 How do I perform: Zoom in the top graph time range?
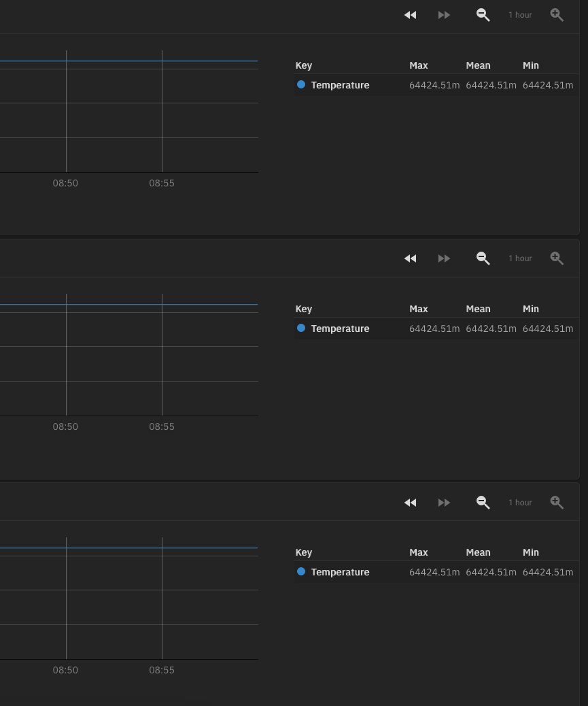(x=557, y=15)
